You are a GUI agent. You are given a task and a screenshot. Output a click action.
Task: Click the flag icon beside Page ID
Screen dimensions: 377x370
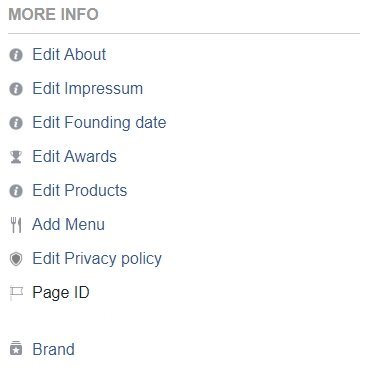(16, 293)
